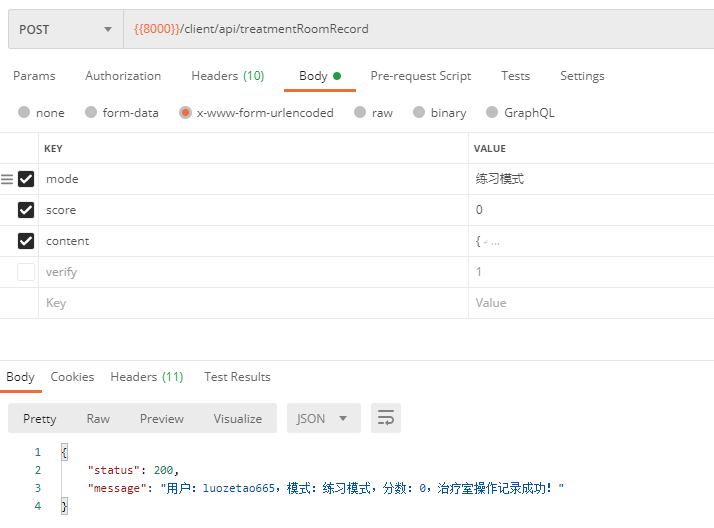Click the Visualize response button

point(237,418)
